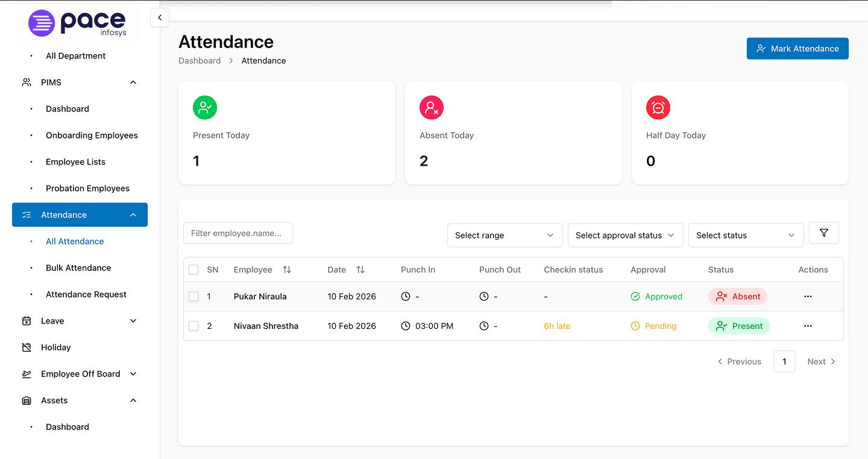Screen dimensions: 868x459
Task: Click the green Present Today icon
Action: [x=205, y=108]
